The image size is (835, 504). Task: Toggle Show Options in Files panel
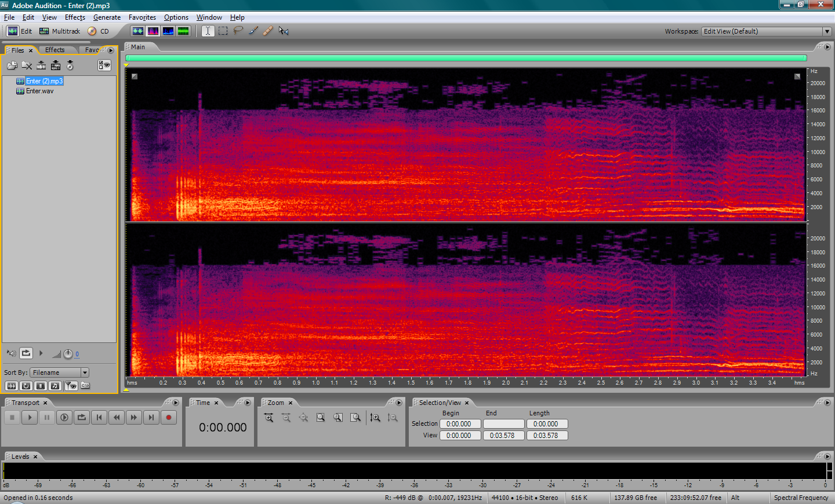tap(104, 65)
